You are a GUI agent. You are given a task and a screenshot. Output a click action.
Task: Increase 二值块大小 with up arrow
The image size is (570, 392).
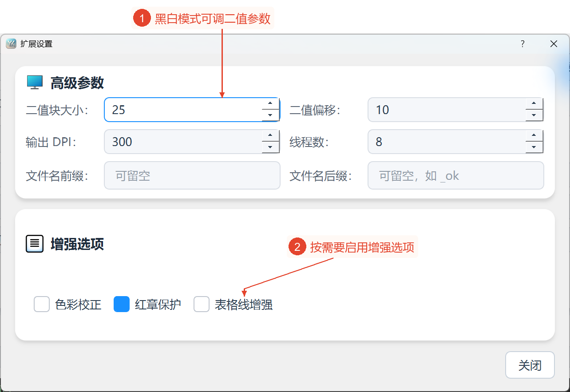pyautogui.click(x=270, y=104)
